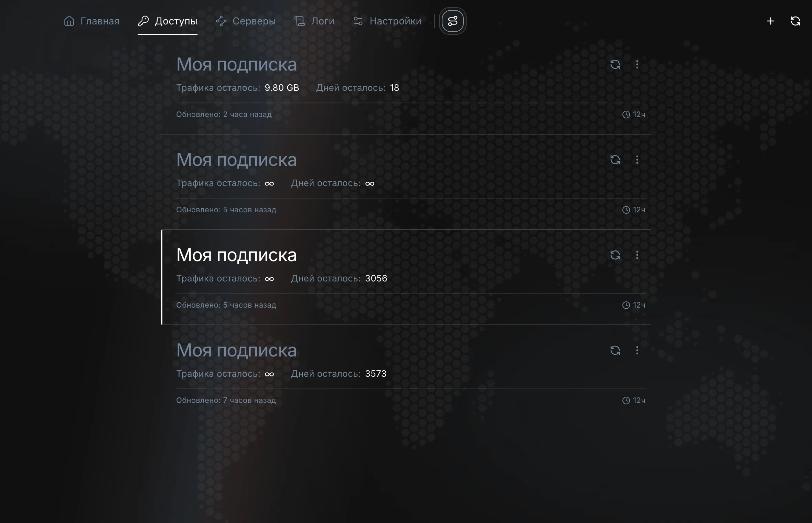
Task: Click the servers icon beside Серверы
Action: 221,21
